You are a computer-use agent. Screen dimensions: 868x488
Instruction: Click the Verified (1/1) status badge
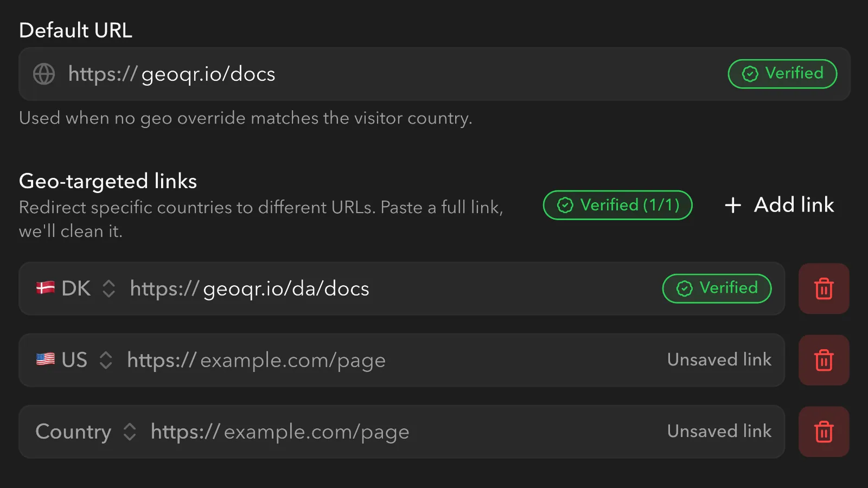pos(617,205)
